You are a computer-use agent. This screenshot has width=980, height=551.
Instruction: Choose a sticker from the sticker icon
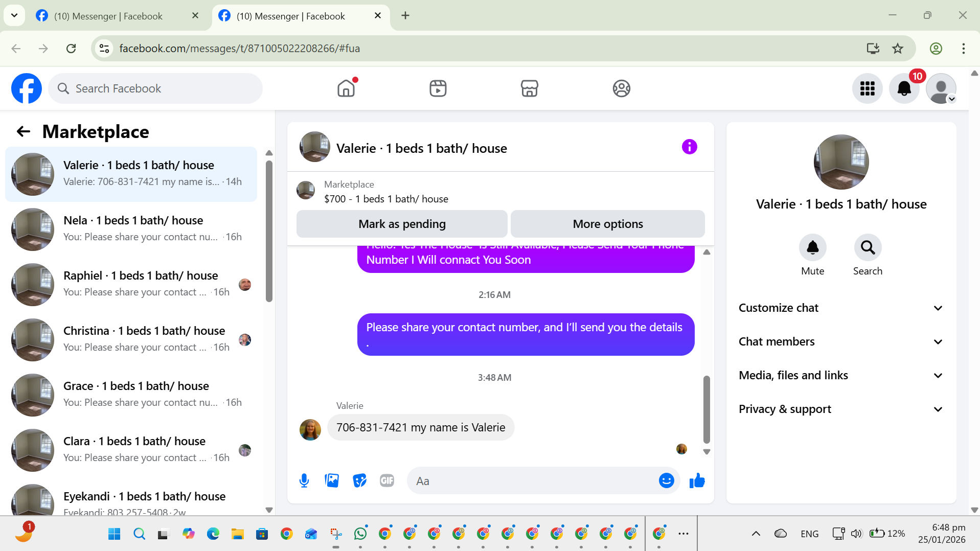click(359, 480)
